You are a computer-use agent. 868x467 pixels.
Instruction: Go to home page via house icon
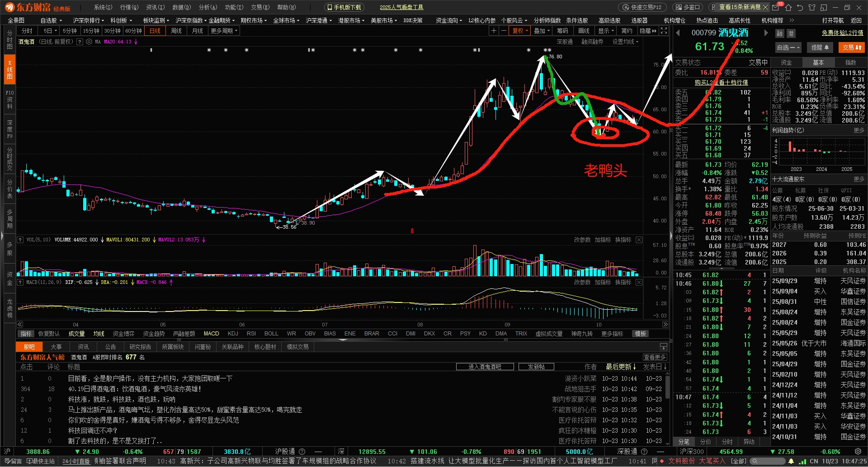click(x=789, y=7)
